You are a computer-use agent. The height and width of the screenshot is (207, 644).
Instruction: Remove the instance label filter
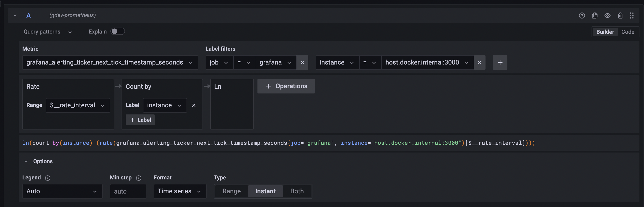[x=480, y=62]
